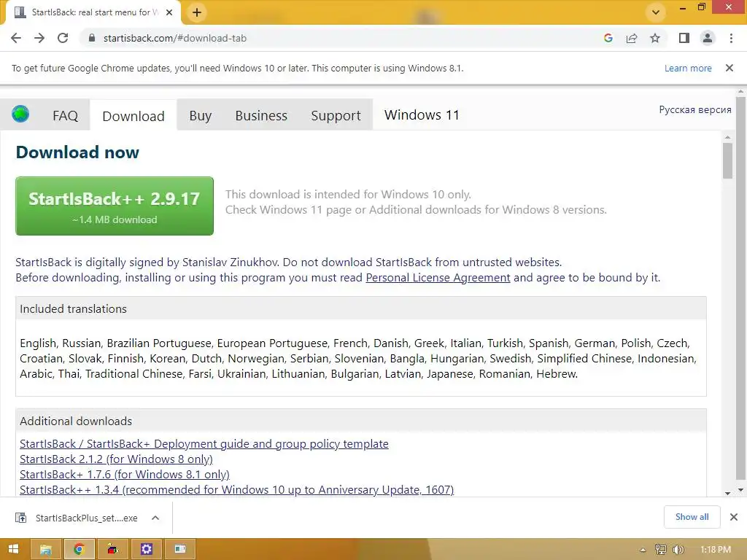This screenshot has height=560, width=747.
Task: Download StartIsBack+ 1.7.6 for Windows 8.1
Action: [124, 474]
